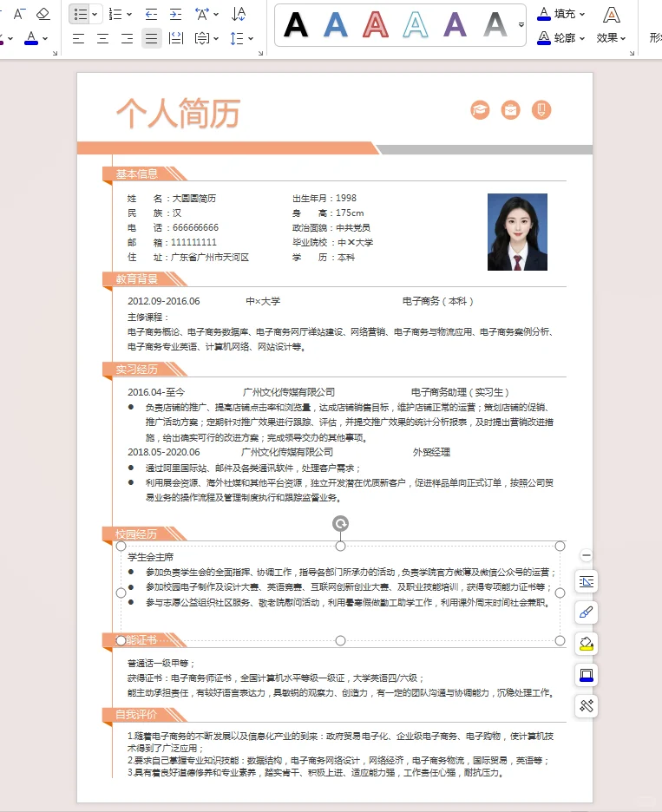Screen dimensions: 662x812
Task: Align text to the right
Action: tap(127, 38)
